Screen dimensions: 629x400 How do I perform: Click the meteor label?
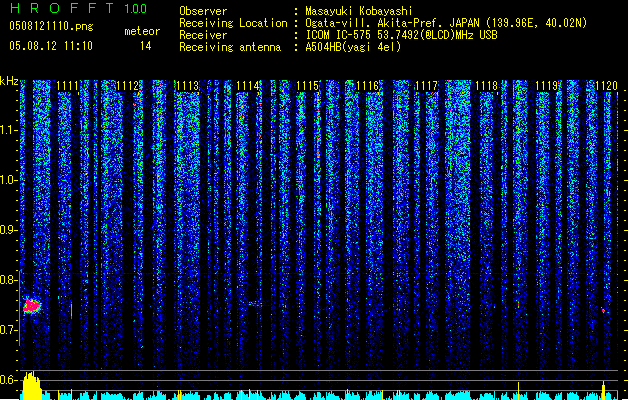point(142,31)
